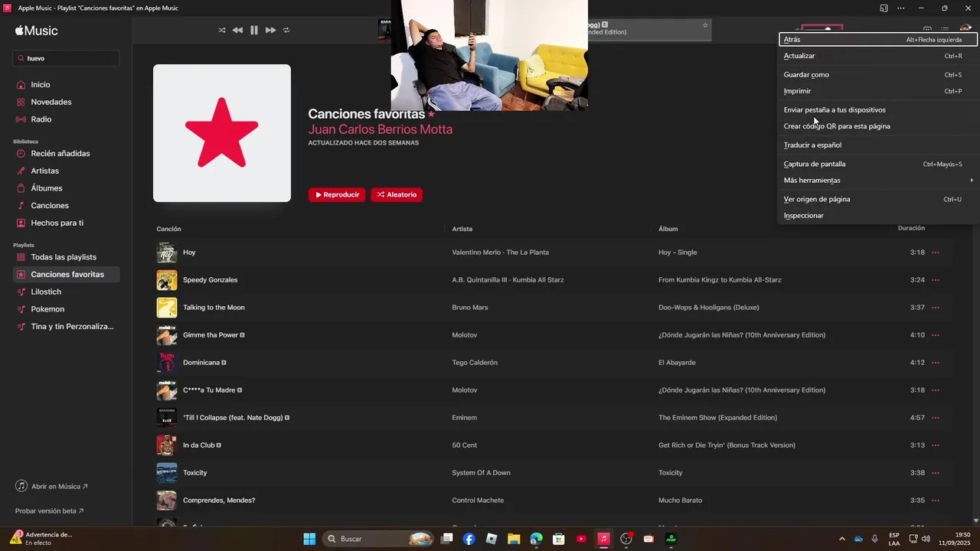The height and width of the screenshot is (551, 980).
Task: Click the Canciones favoritas star artwork
Action: tap(222, 133)
